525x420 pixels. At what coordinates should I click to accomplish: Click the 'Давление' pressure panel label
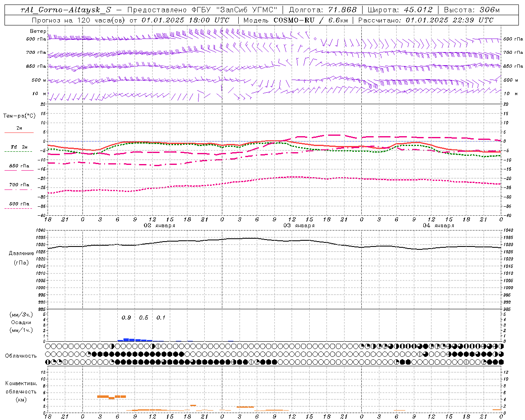point(21,253)
